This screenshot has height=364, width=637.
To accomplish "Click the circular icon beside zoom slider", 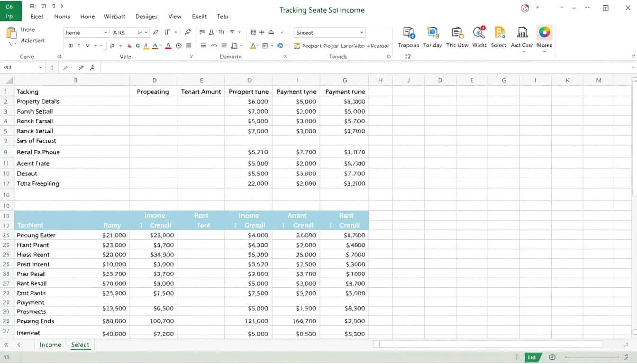I will 552,357.
